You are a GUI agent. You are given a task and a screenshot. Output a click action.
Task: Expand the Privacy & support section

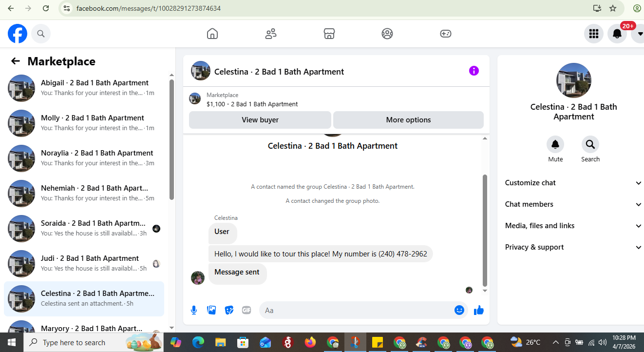(574, 247)
